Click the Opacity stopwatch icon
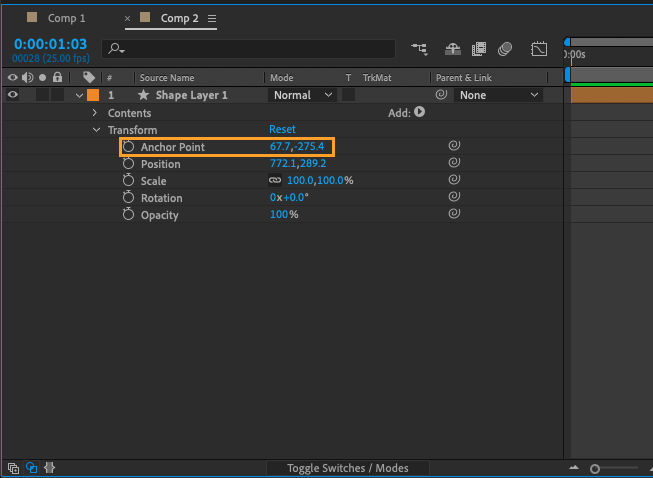The width and height of the screenshot is (653, 478). click(128, 215)
